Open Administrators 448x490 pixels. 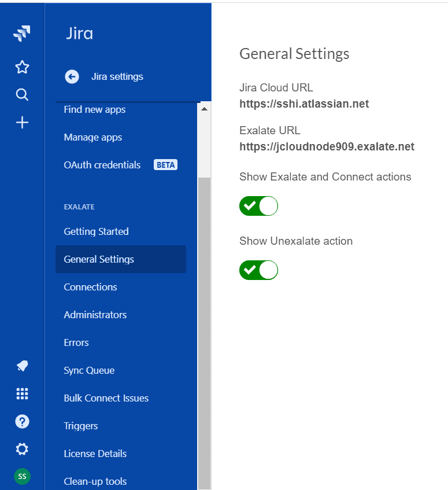click(x=95, y=315)
